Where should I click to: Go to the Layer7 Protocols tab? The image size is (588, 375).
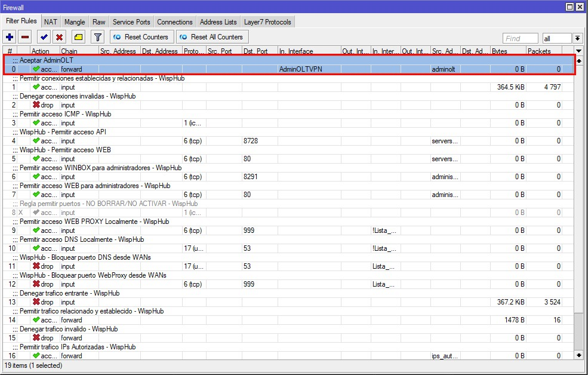click(268, 22)
